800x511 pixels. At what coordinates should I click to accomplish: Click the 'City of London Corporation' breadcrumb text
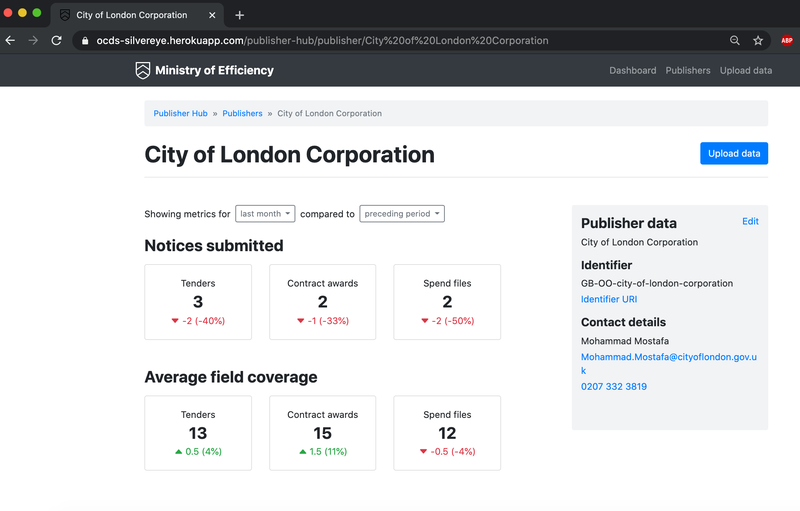(x=330, y=113)
